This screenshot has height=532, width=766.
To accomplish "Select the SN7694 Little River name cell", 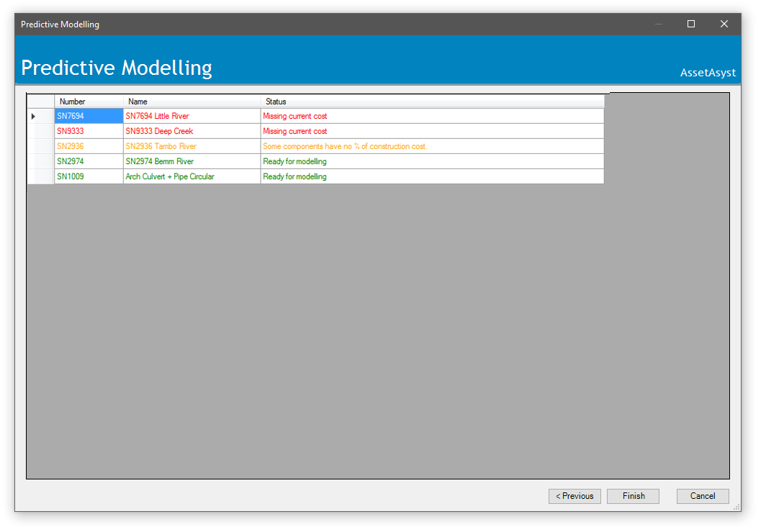I will (x=191, y=116).
